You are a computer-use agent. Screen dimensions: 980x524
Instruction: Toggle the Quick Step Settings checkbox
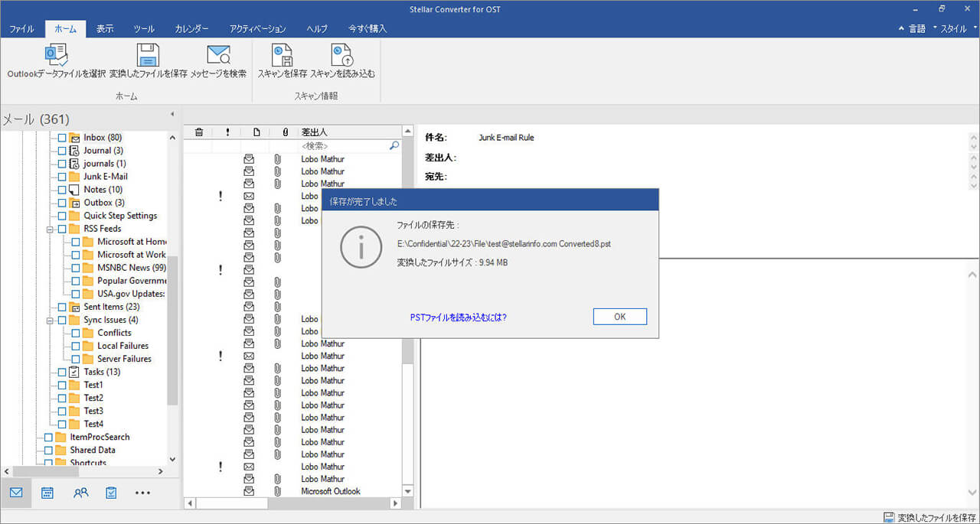pyautogui.click(x=62, y=216)
